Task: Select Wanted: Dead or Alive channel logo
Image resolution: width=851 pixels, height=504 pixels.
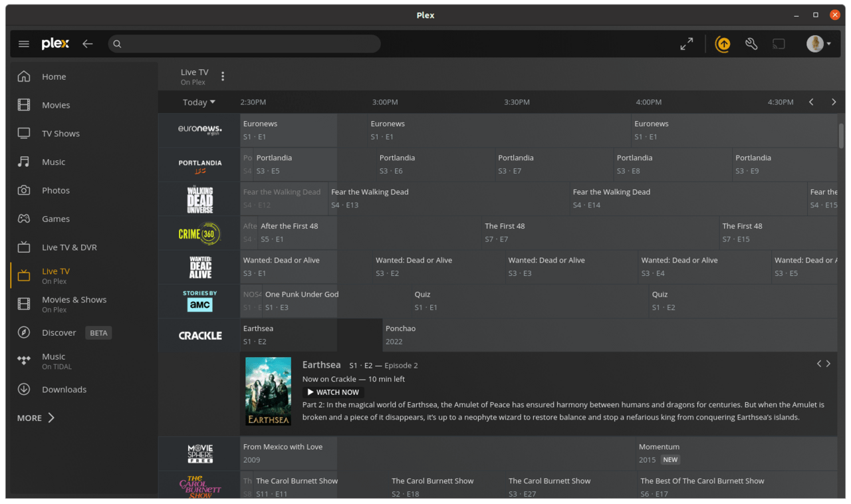Action: pyautogui.click(x=199, y=267)
